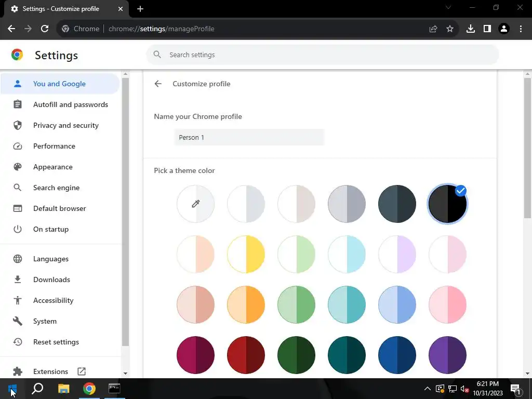Click the browser forward arrow
The image size is (532, 399).
click(28, 29)
